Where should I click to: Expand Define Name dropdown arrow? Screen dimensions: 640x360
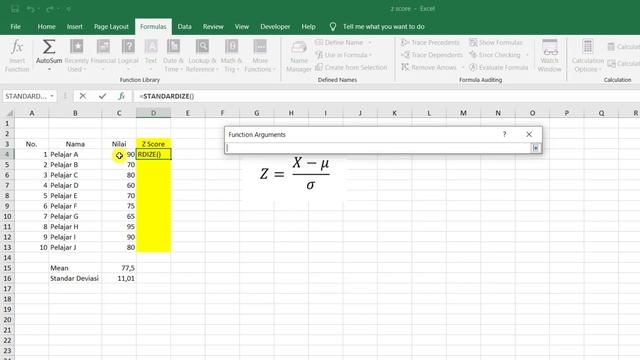coord(370,42)
